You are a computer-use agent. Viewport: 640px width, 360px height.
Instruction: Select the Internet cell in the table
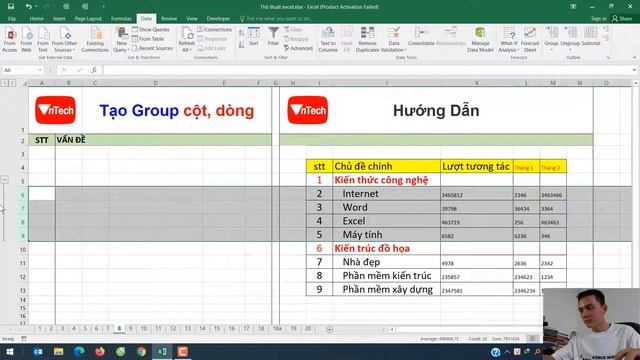coord(387,193)
